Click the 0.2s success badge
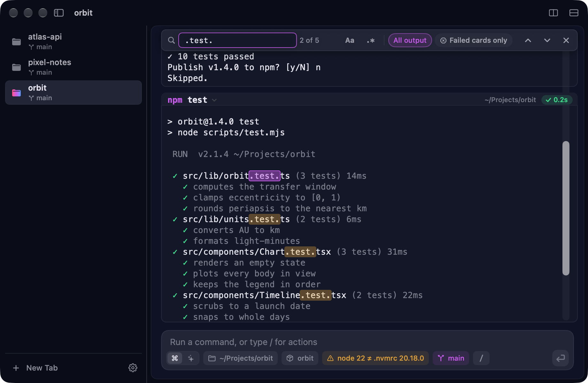588x383 pixels. [557, 100]
